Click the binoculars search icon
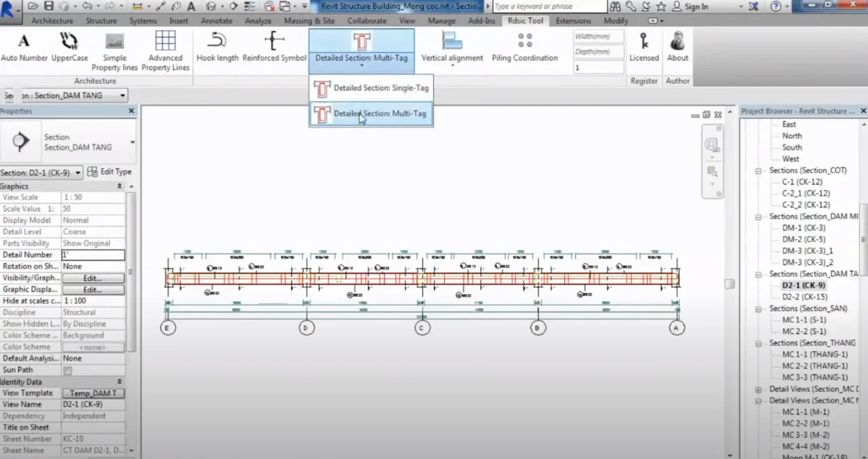 616,6
